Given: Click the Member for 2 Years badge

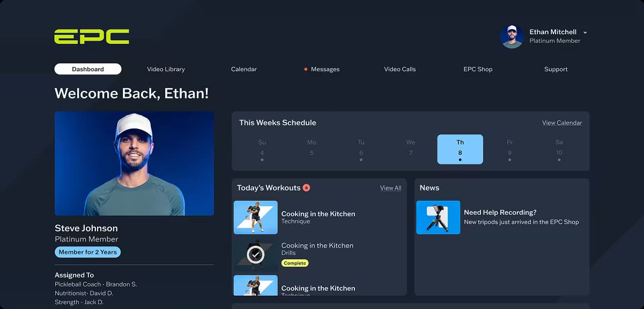Looking at the screenshot, I should click(x=87, y=252).
